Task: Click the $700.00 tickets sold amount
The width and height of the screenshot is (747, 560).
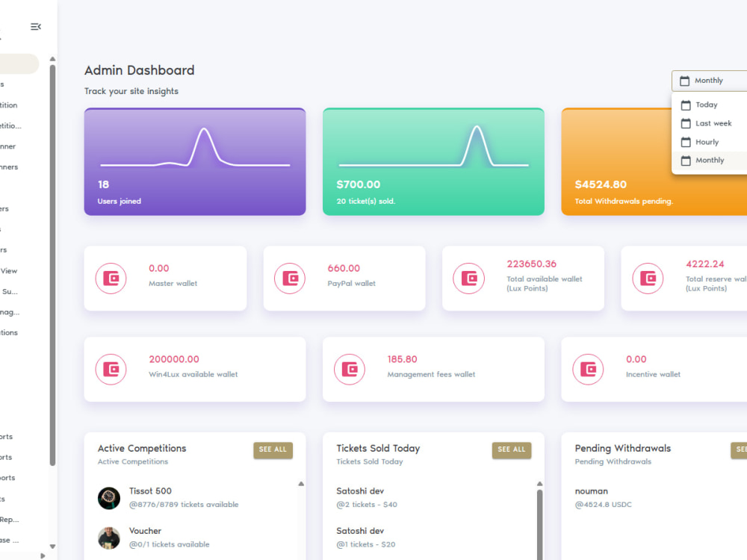Action: 359,184
